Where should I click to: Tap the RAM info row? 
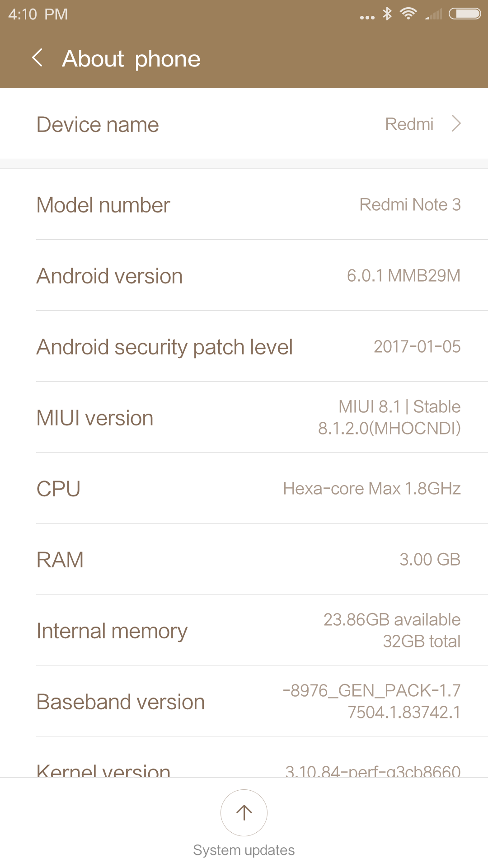click(244, 560)
